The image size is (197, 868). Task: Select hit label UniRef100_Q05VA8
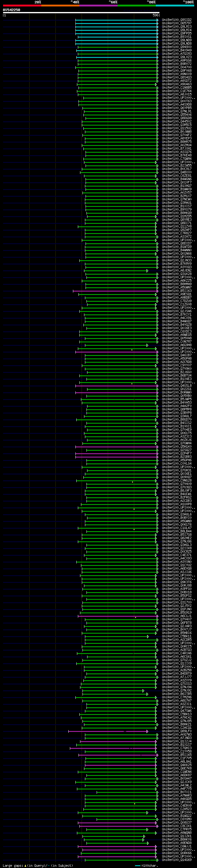[177, 338]
